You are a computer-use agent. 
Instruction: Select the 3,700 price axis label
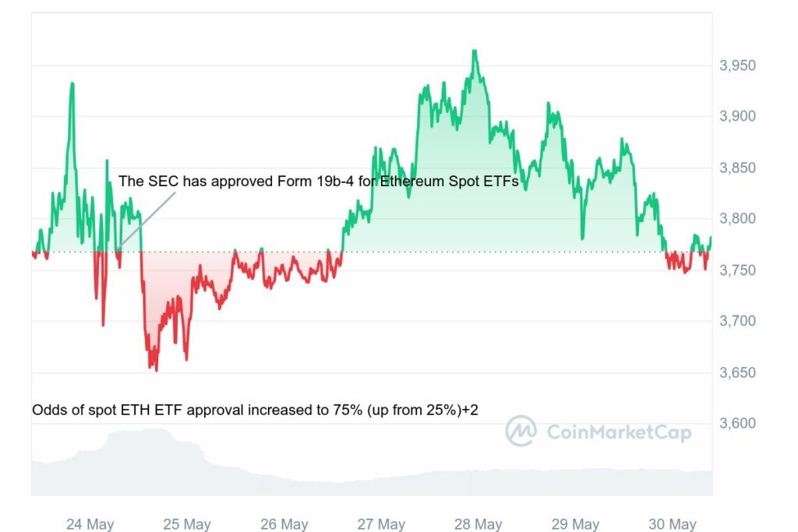736,321
